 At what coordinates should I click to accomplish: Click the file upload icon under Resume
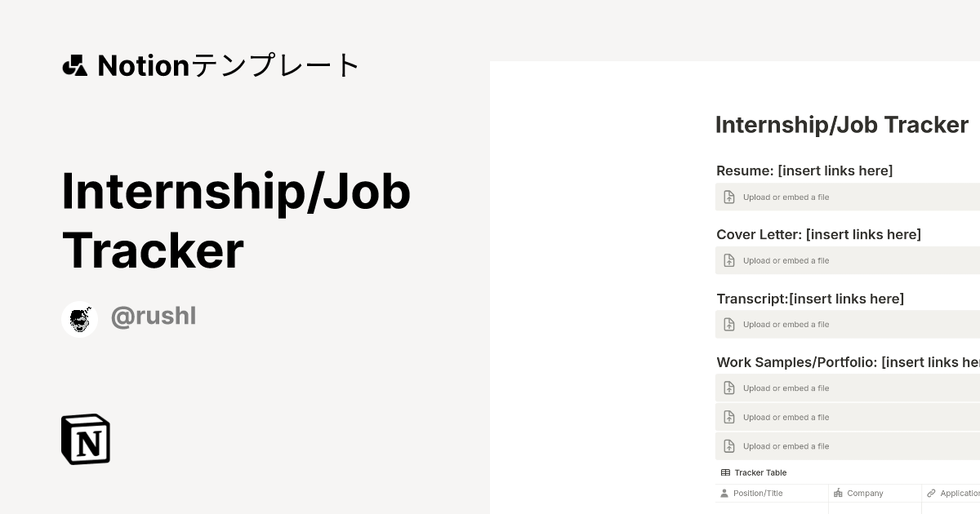tap(729, 197)
